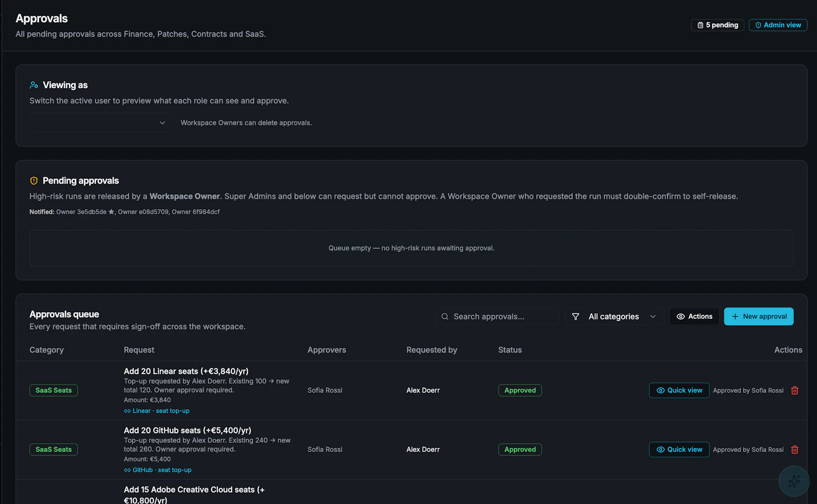Click the All categories chevron arrow
Viewport: 817px width, 504px height.
point(653,317)
